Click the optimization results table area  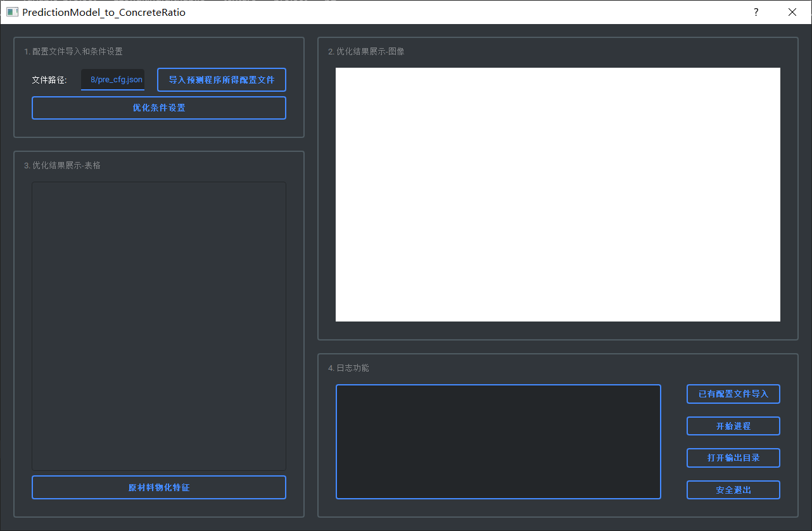click(x=159, y=326)
